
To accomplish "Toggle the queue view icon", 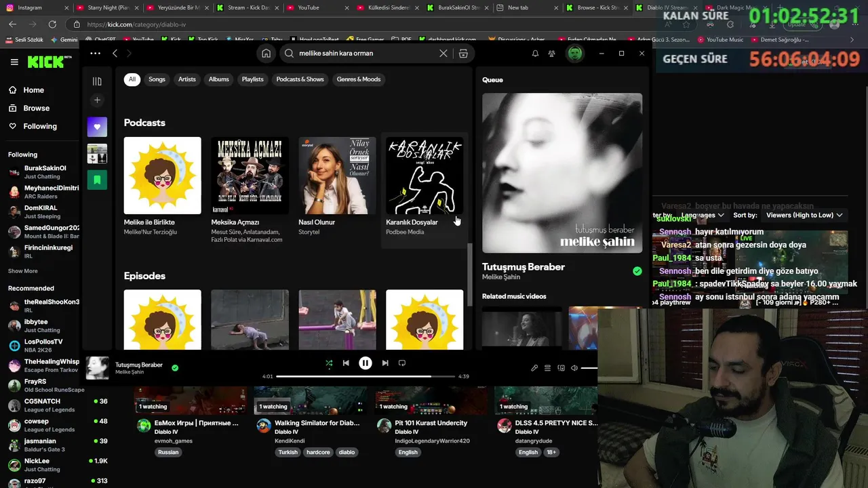I will tap(547, 368).
